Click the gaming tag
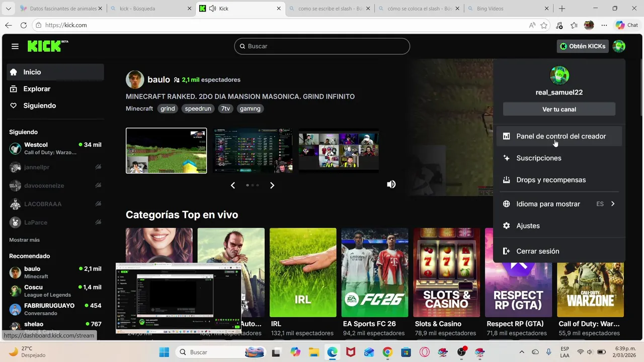Screen dimensions: 644x362 [x=250, y=109]
